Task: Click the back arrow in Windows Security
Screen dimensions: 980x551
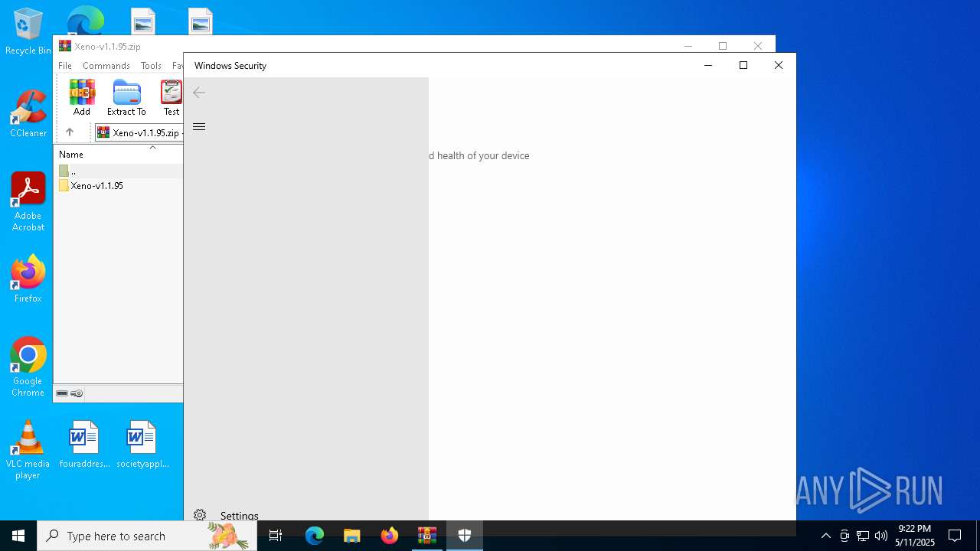Action: tap(199, 93)
